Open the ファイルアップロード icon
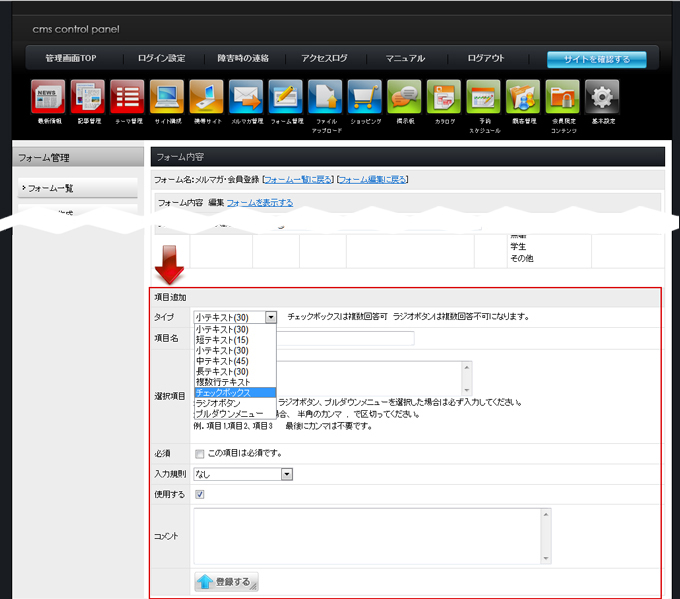The image size is (680, 599). pos(325,98)
